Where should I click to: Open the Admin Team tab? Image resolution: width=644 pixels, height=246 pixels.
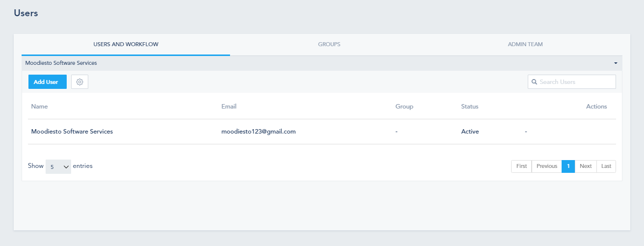point(525,44)
